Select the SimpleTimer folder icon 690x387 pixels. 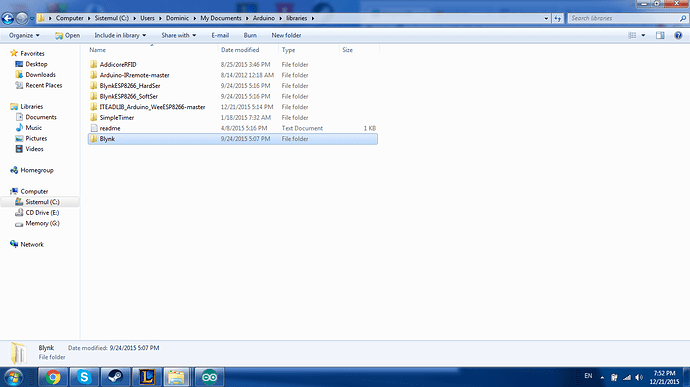[93, 117]
